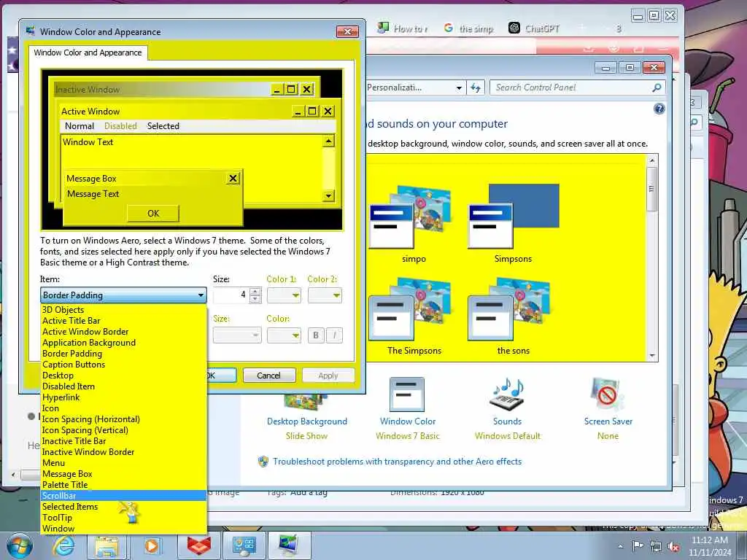Switch to the ChatGPT browser tab

535,28
